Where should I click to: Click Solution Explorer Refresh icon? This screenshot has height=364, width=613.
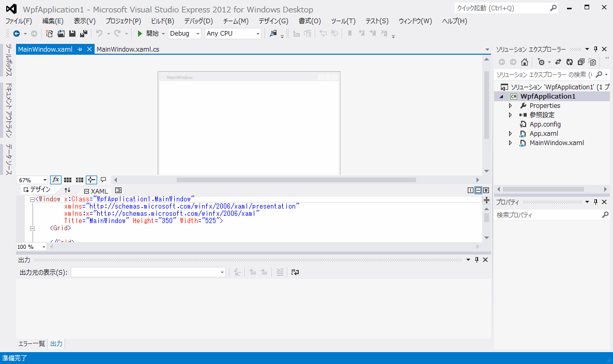(x=570, y=62)
